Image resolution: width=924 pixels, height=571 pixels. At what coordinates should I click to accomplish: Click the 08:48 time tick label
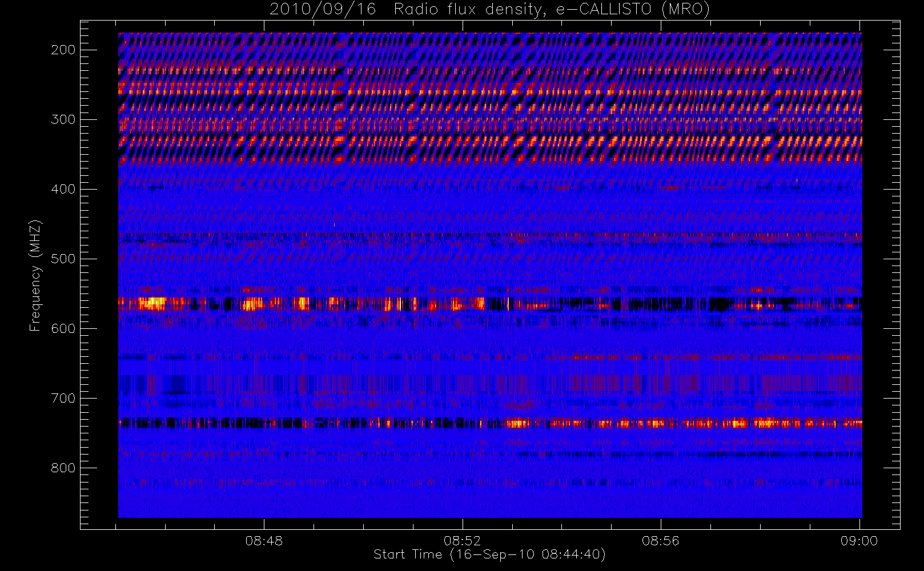click(x=264, y=541)
